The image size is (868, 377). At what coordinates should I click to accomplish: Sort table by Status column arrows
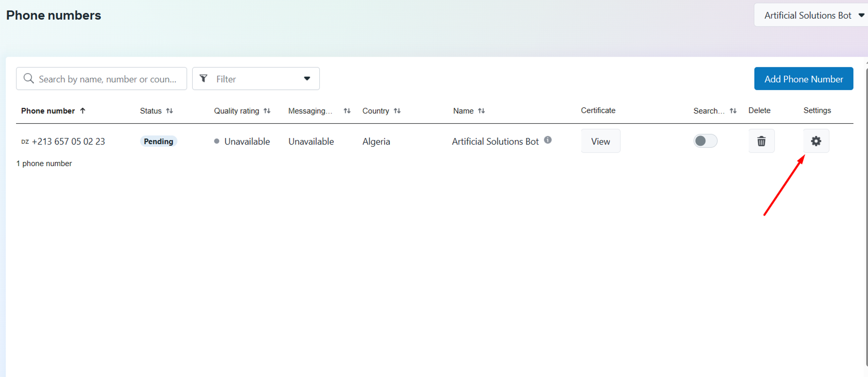169,111
